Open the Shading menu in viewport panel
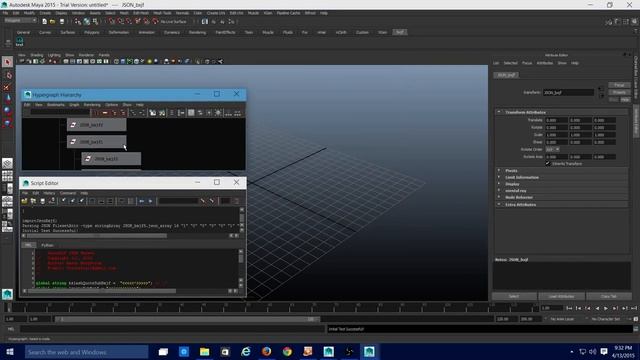 (36, 55)
